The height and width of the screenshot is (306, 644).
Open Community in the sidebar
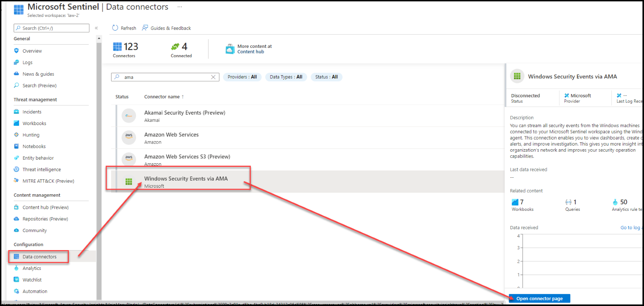(x=35, y=230)
